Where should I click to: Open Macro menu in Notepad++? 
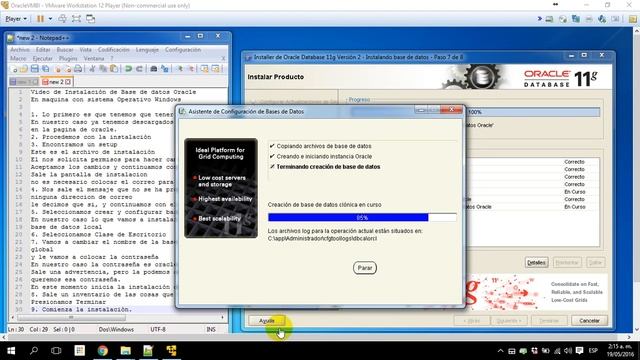18,58
